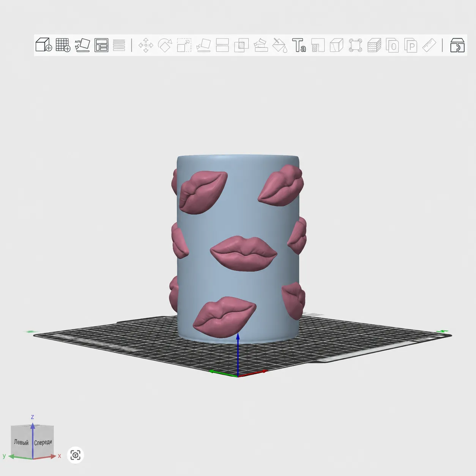Activate the Lay on face tool
Viewport: 476px width, 476px height.
[203, 45]
